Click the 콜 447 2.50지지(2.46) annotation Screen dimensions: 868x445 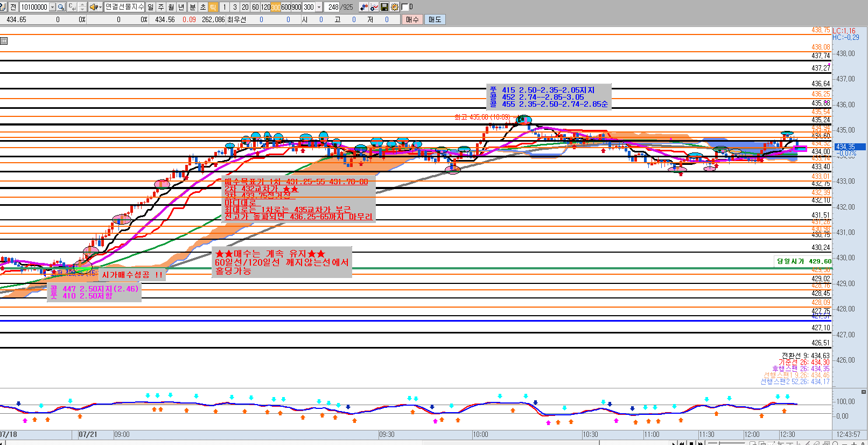pyautogui.click(x=94, y=289)
